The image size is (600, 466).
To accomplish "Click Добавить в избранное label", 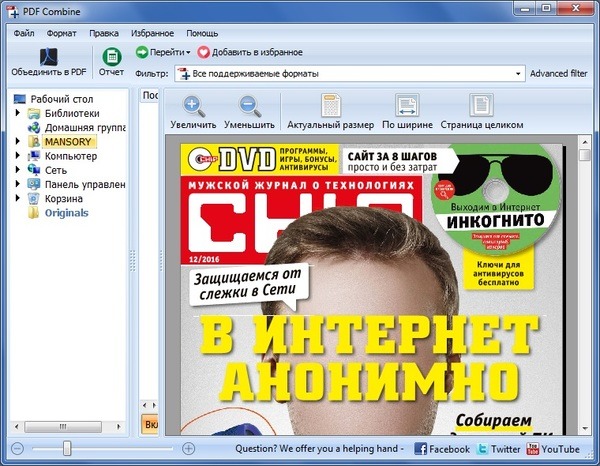I will [257, 52].
